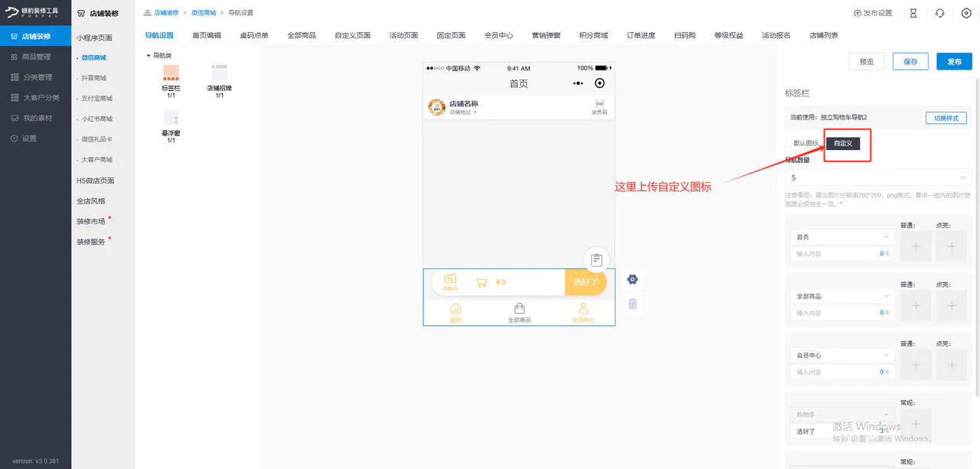Click name input field under 首页 dropdown
Image resolution: width=980 pixels, height=469 pixels.
842,253
